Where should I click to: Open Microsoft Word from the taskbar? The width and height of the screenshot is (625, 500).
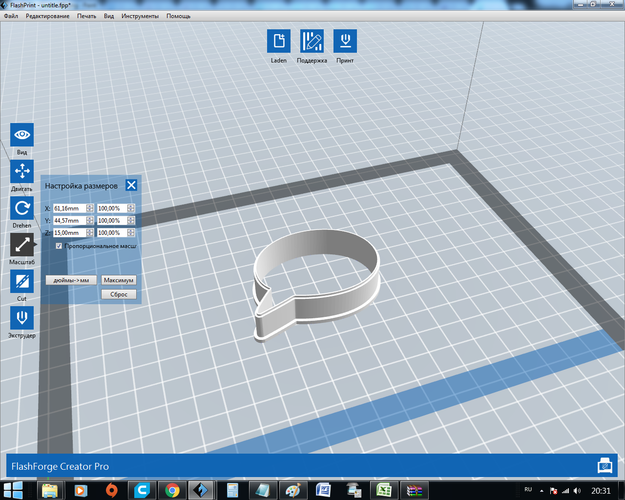coord(324,490)
